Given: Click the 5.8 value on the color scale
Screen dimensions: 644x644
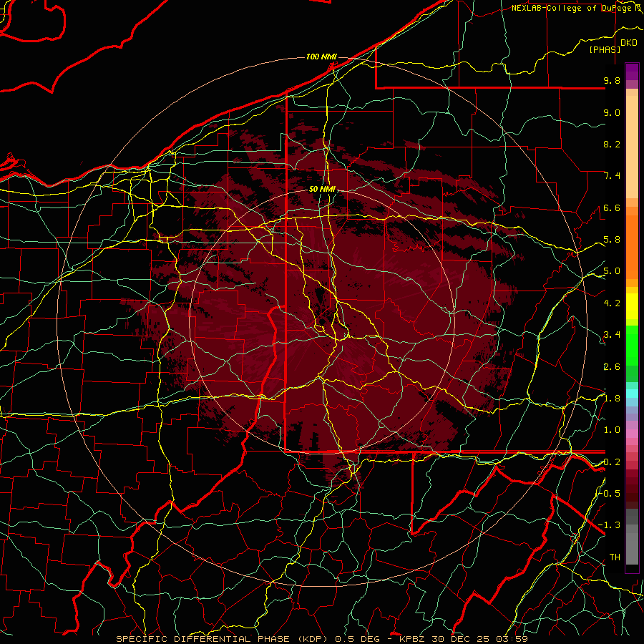Looking at the screenshot, I should pos(612,240).
